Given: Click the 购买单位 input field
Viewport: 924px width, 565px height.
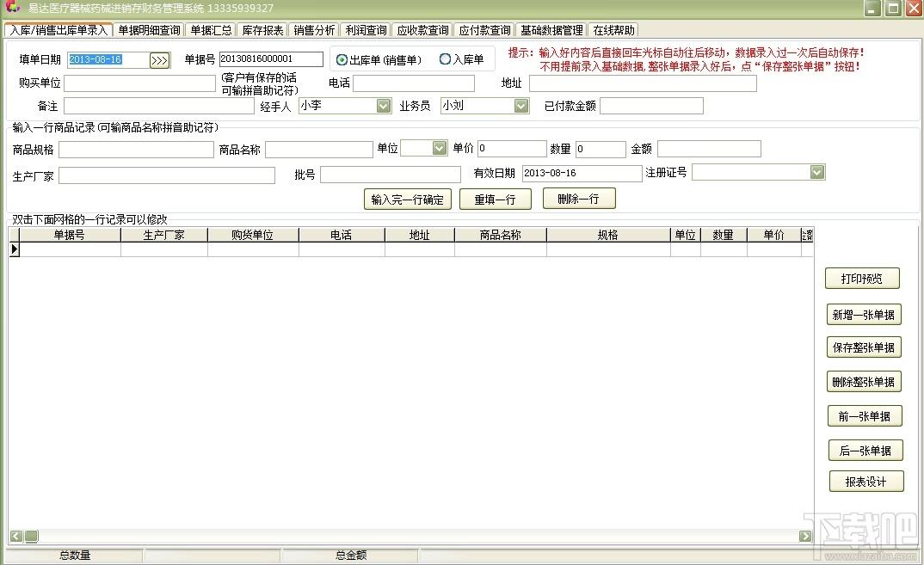Looking at the screenshot, I should (139, 83).
